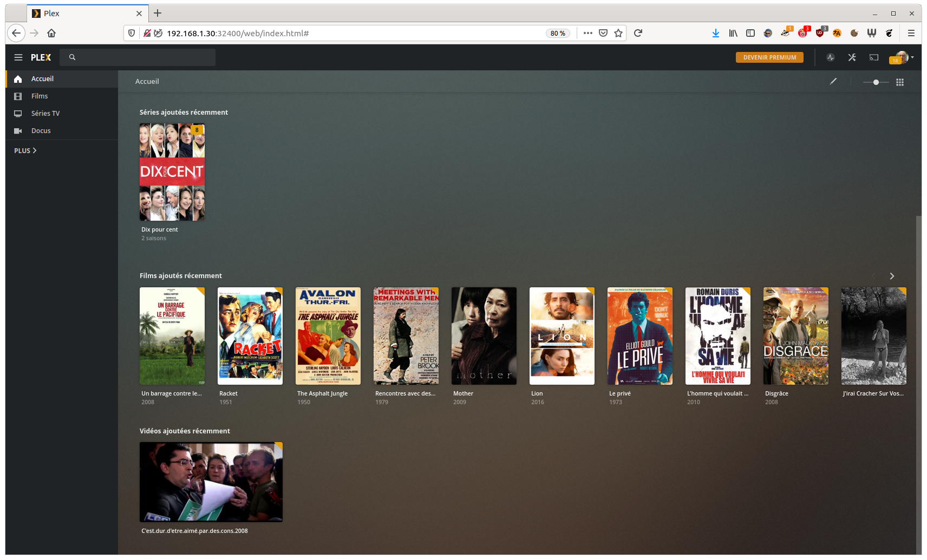Bookmark this page with star icon

coord(618,33)
